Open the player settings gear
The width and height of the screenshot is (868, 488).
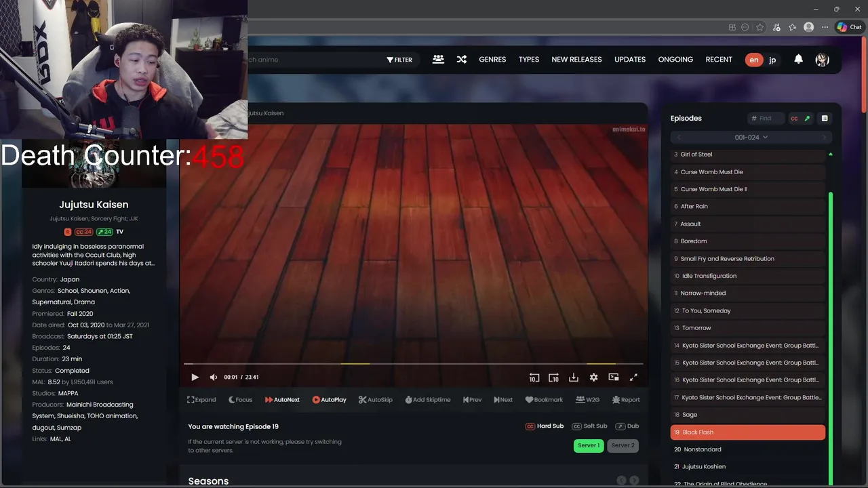(x=593, y=378)
